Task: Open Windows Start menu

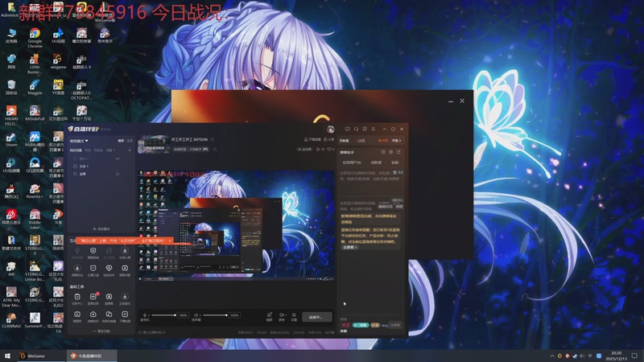Action: click(7, 356)
